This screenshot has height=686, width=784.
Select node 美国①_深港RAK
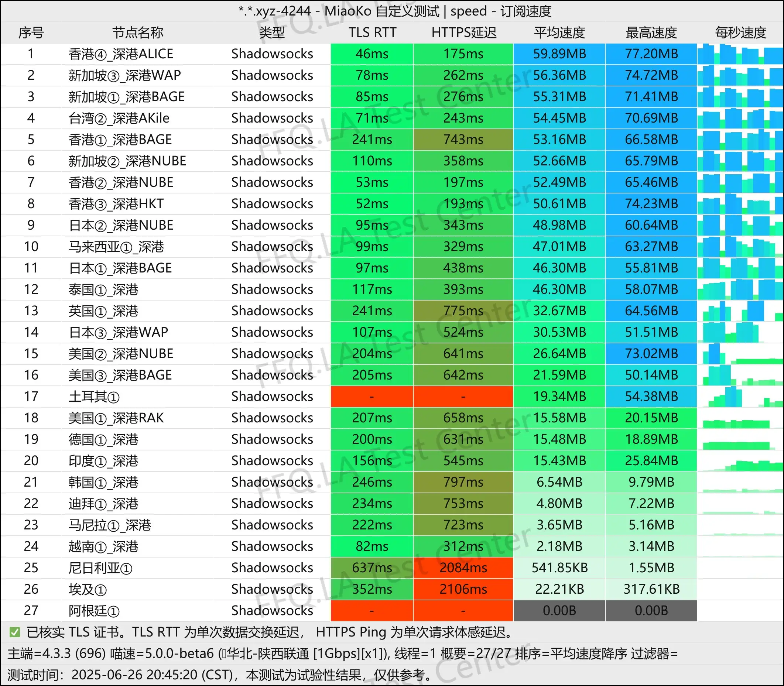point(116,418)
